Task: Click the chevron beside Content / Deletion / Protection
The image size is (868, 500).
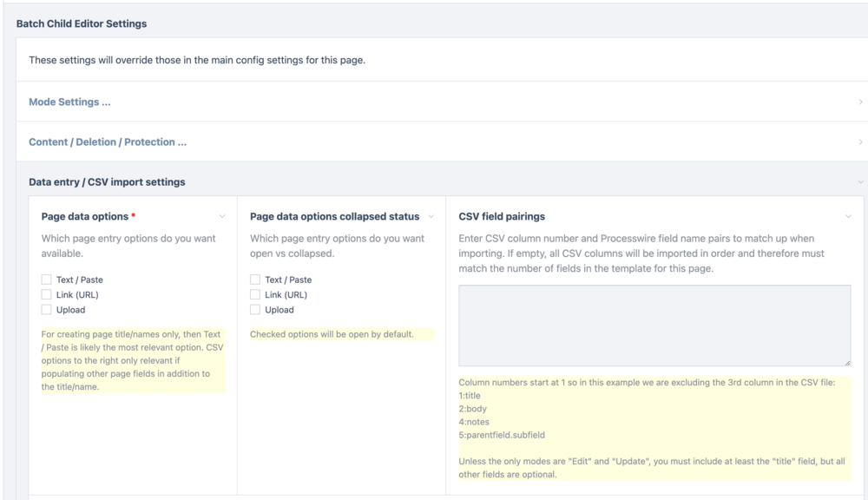Action: click(x=860, y=142)
